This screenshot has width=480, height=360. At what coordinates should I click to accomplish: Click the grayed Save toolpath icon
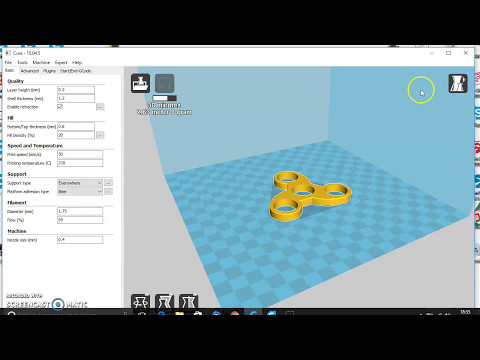tap(165, 83)
